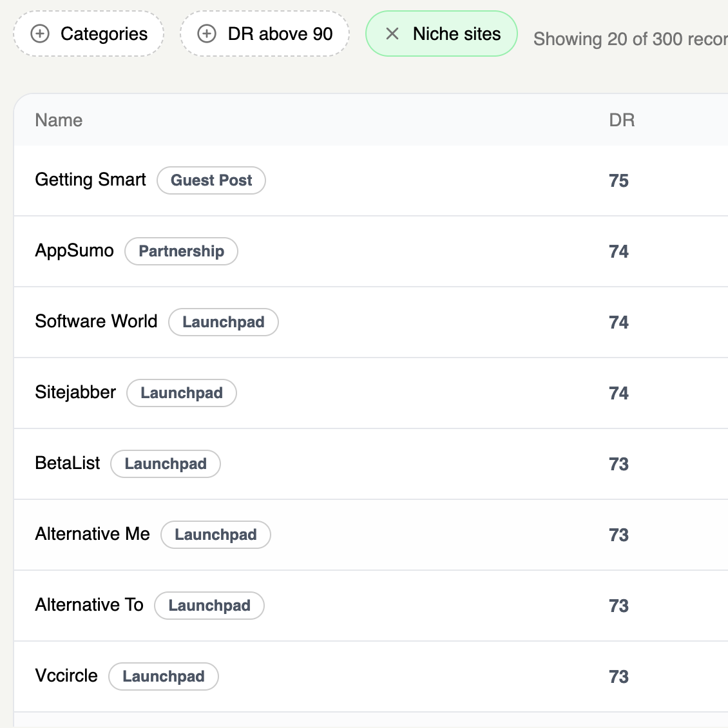Image resolution: width=728 pixels, height=728 pixels.
Task: Click Guest Post tag on Getting Smart
Action: point(211,180)
